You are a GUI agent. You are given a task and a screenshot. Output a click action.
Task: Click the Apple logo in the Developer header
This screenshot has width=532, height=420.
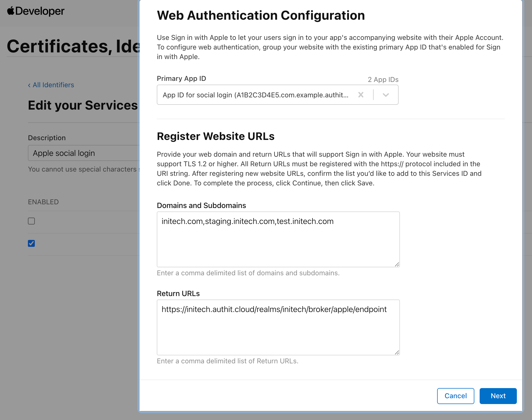[x=10, y=10]
